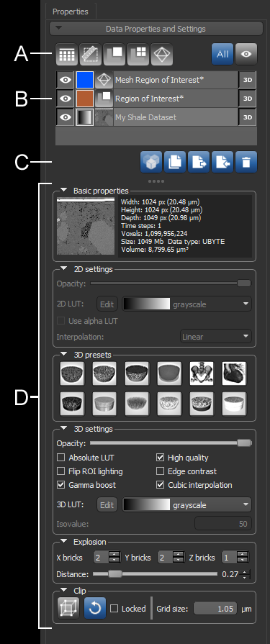Click the Edit button beside 3D LUT
This screenshot has width=270, height=644.
click(107, 504)
